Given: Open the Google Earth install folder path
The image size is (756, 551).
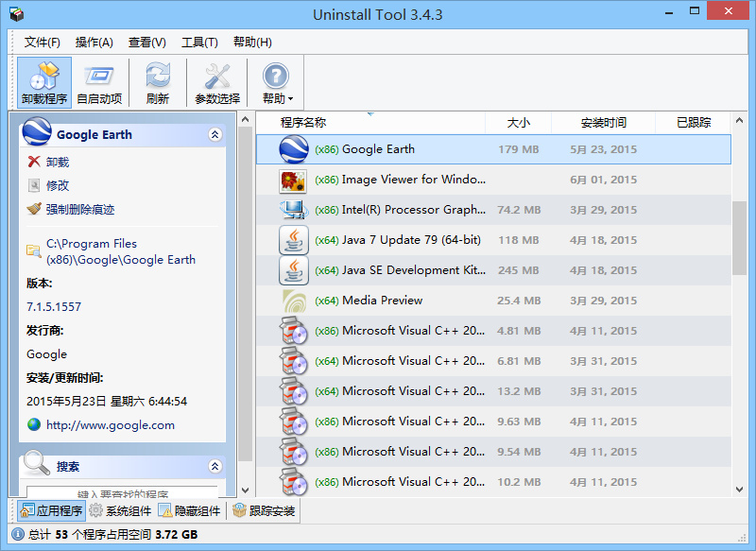Looking at the screenshot, I should (121, 251).
